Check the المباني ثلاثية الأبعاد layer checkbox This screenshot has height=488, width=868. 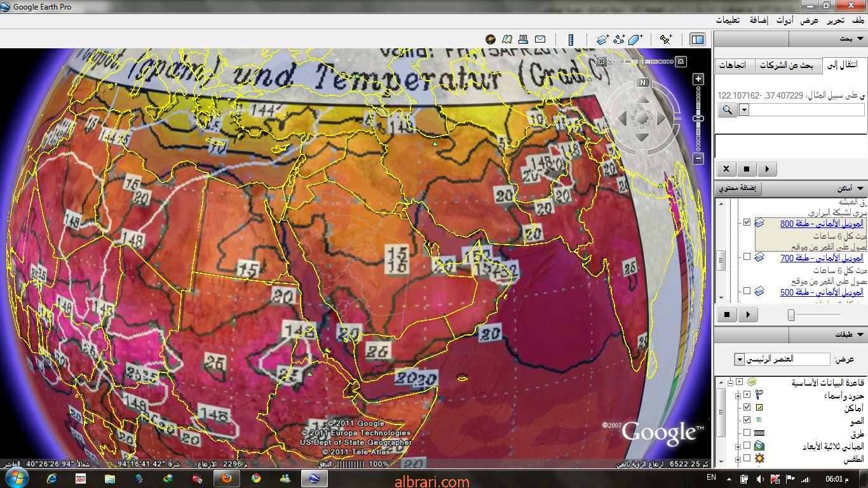pyautogui.click(x=747, y=445)
